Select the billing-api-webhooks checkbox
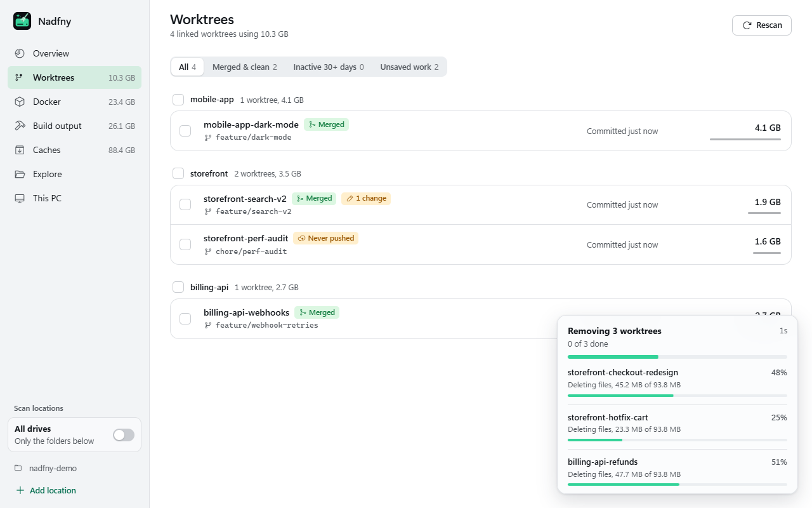Screen dimensions: 812x508 coord(185,318)
